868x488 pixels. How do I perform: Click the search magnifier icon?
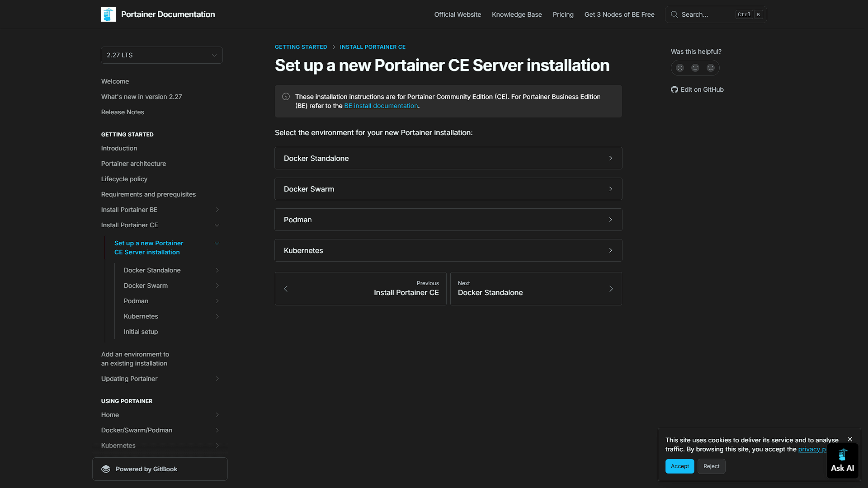[674, 14]
